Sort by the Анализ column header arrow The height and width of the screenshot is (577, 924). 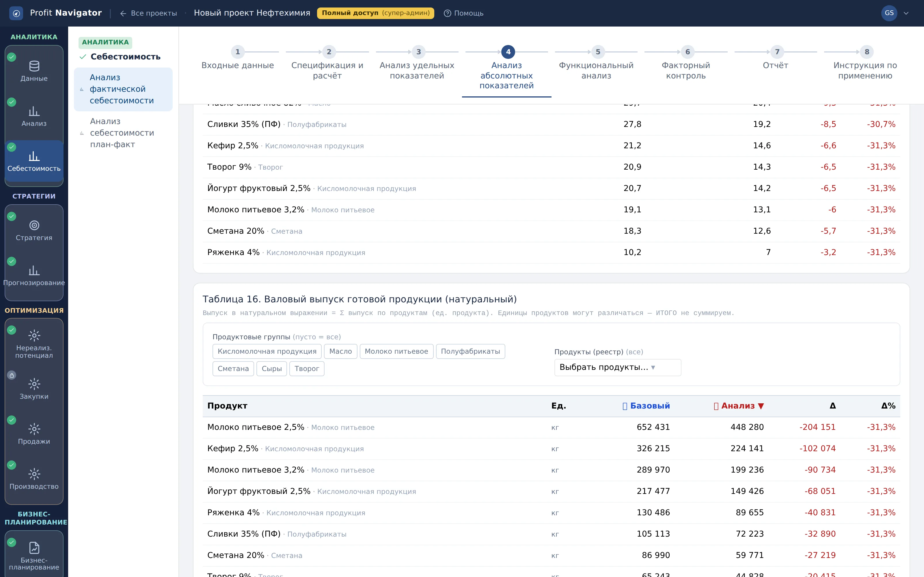[x=761, y=406]
